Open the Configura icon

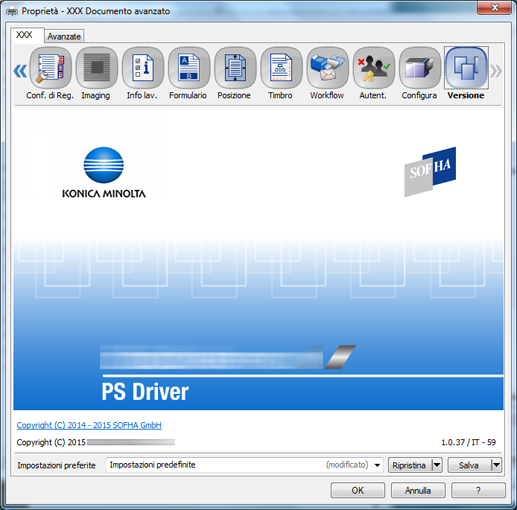click(420, 68)
